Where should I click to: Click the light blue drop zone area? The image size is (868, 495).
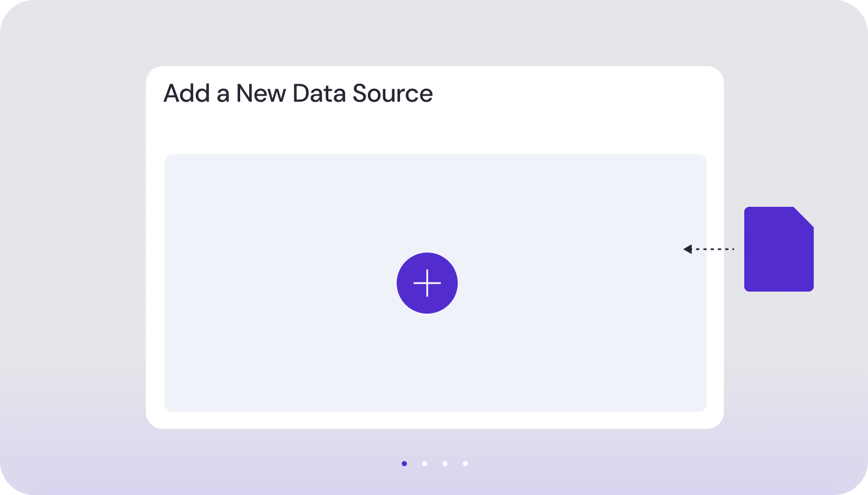436,283
